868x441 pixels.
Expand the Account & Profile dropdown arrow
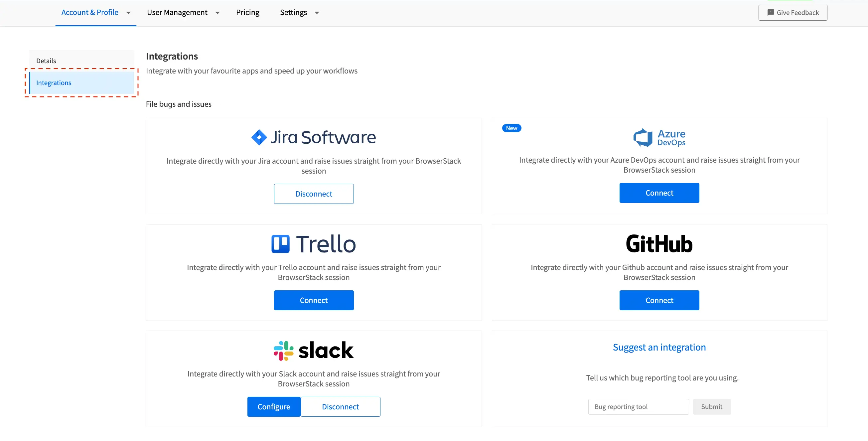[x=128, y=13]
